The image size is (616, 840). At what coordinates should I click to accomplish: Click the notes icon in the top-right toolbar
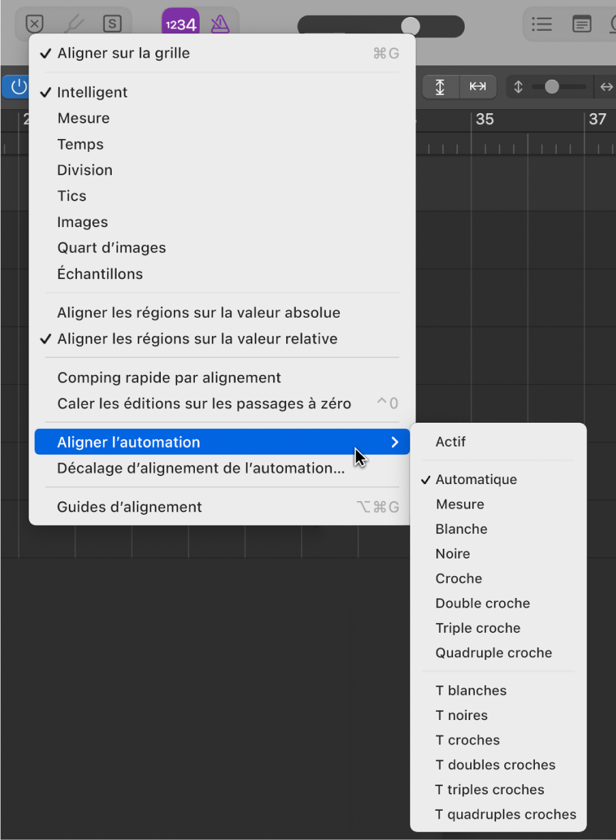pos(581,24)
